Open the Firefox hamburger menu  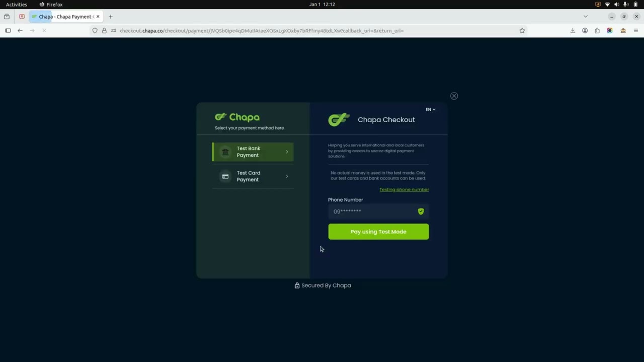pyautogui.click(x=636, y=31)
